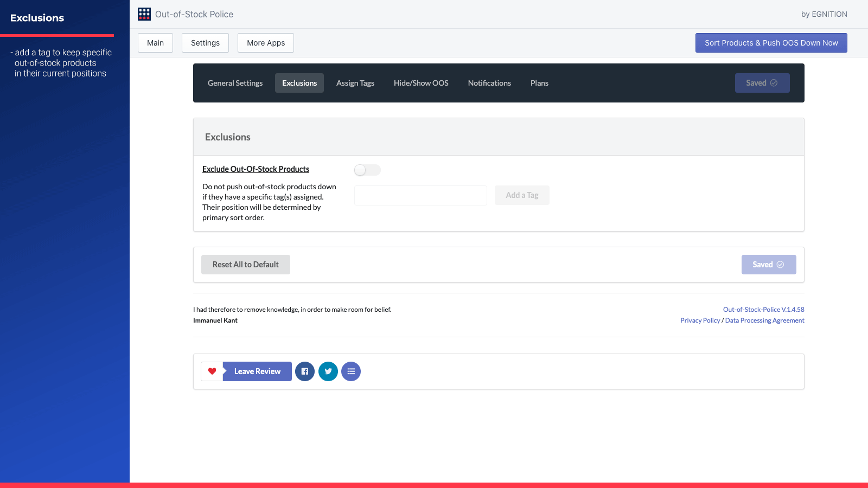Open the Assign Tags tab
Viewport: 868px width, 488px height.
(355, 83)
